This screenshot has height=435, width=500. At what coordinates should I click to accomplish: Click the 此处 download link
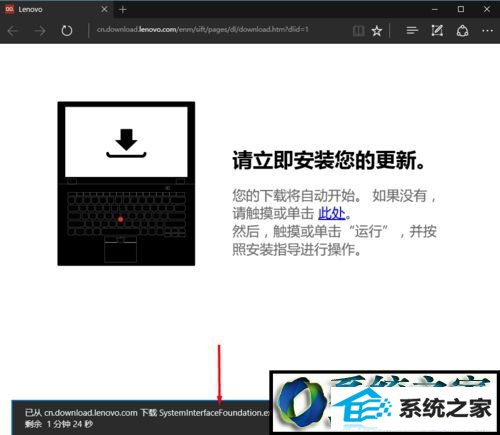[x=331, y=213]
